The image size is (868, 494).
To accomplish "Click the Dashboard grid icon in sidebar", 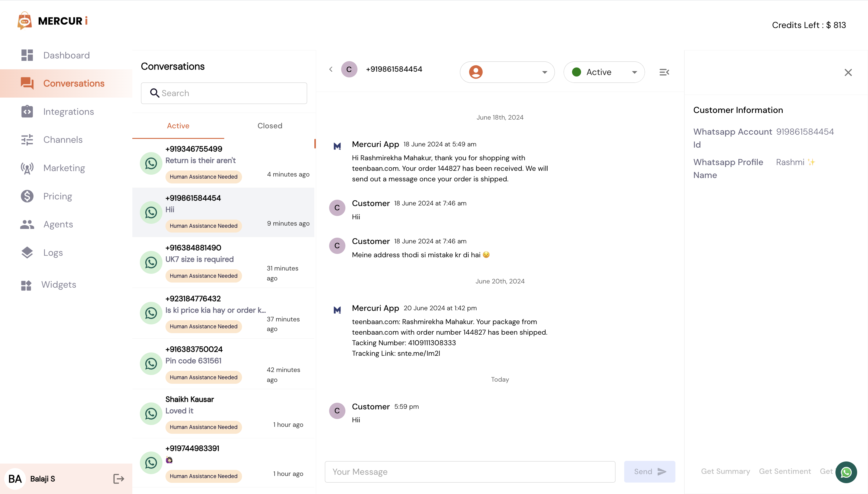I will pyautogui.click(x=27, y=55).
